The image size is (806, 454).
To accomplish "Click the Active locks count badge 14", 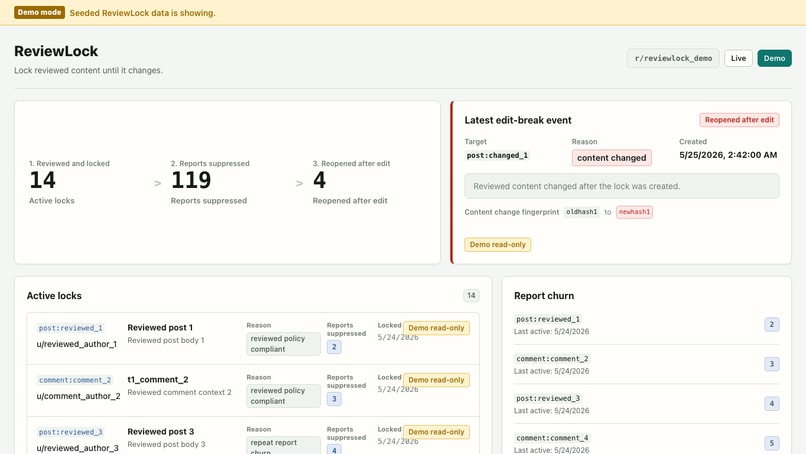I will pos(471,296).
